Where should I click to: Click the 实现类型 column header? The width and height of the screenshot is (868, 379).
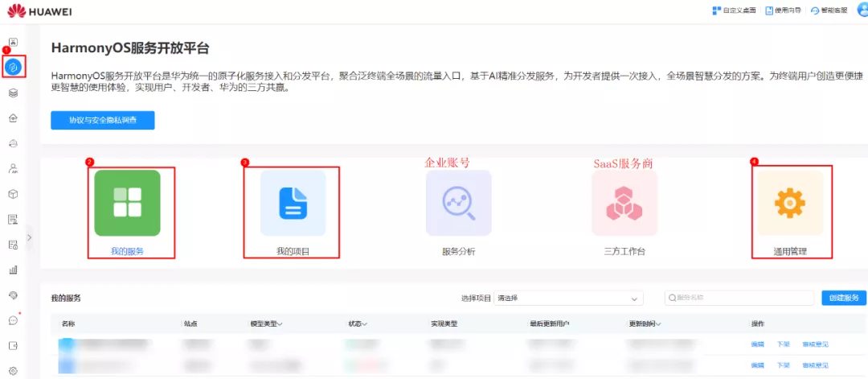point(444,323)
